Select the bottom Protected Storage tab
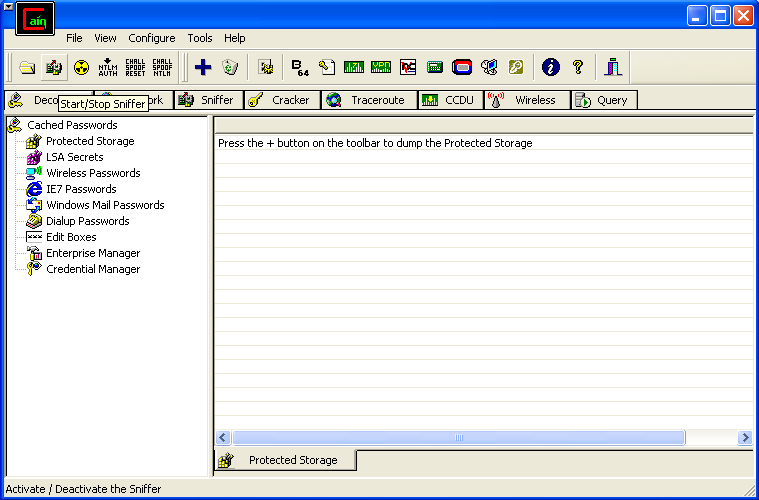Viewport: 759px width, 500px height. [x=285, y=460]
